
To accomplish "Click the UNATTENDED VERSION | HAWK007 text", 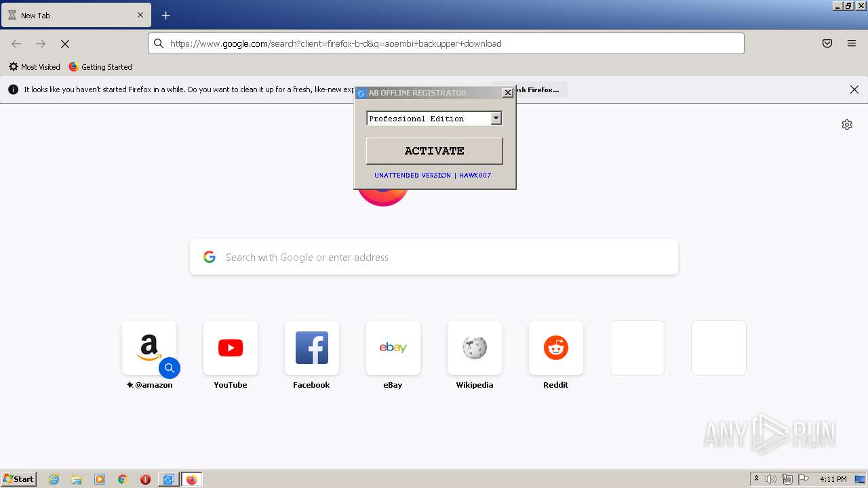I will [433, 175].
